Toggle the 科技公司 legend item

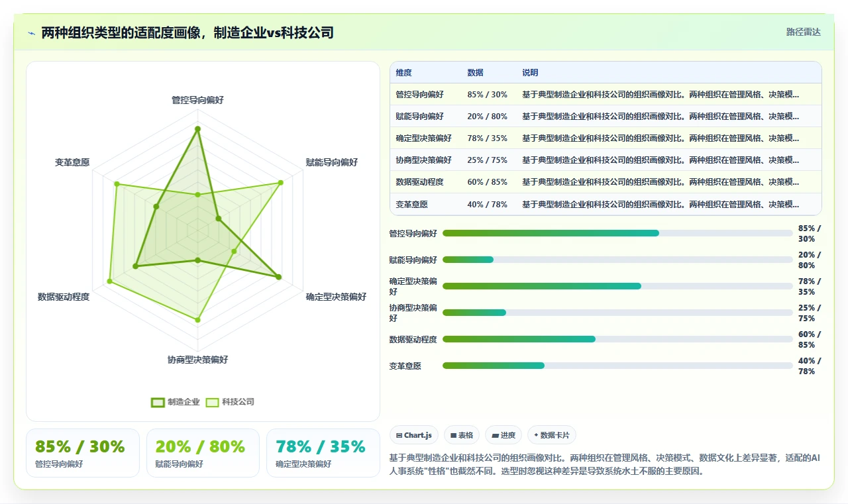click(x=230, y=402)
